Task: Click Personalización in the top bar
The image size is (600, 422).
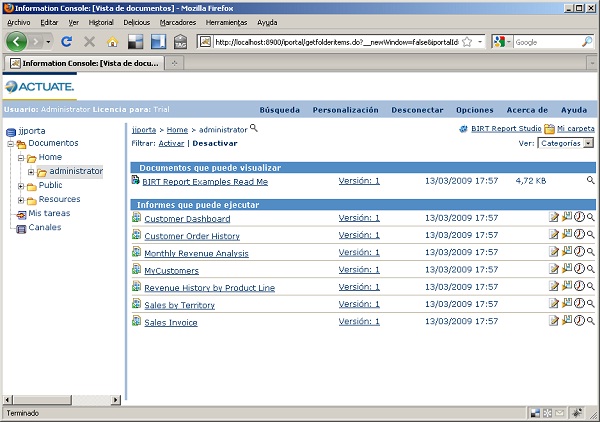Action: tap(346, 110)
